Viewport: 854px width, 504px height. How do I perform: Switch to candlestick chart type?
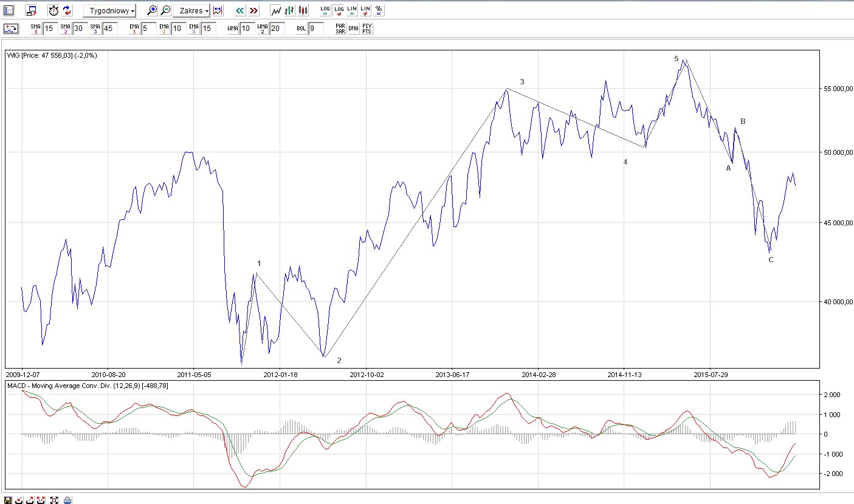click(x=303, y=10)
